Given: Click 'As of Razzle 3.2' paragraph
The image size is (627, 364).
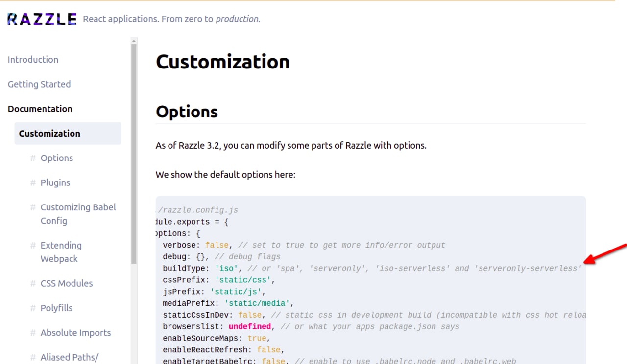Looking at the screenshot, I should 291,145.
